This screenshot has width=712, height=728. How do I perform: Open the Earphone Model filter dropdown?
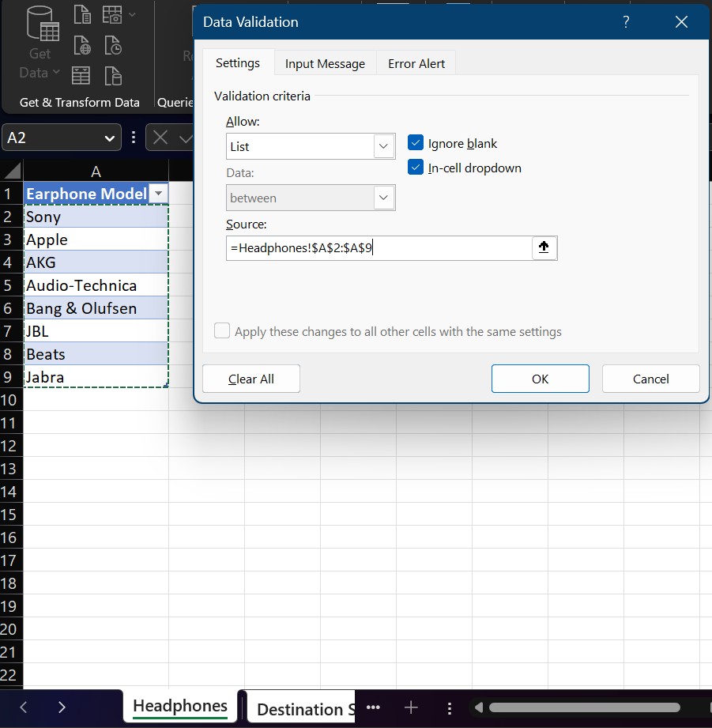pos(158,193)
